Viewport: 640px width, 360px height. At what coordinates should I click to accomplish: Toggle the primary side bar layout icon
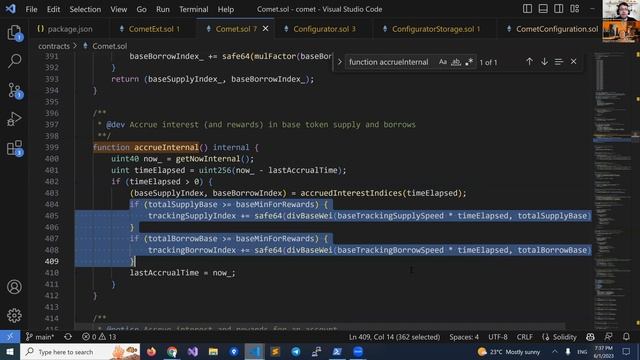click(527, 9)
